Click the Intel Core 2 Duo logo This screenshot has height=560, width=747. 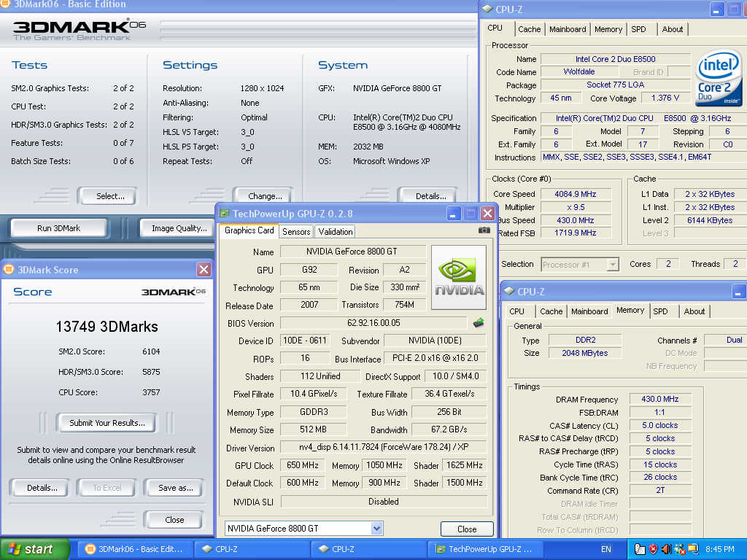tap(719, 79)
